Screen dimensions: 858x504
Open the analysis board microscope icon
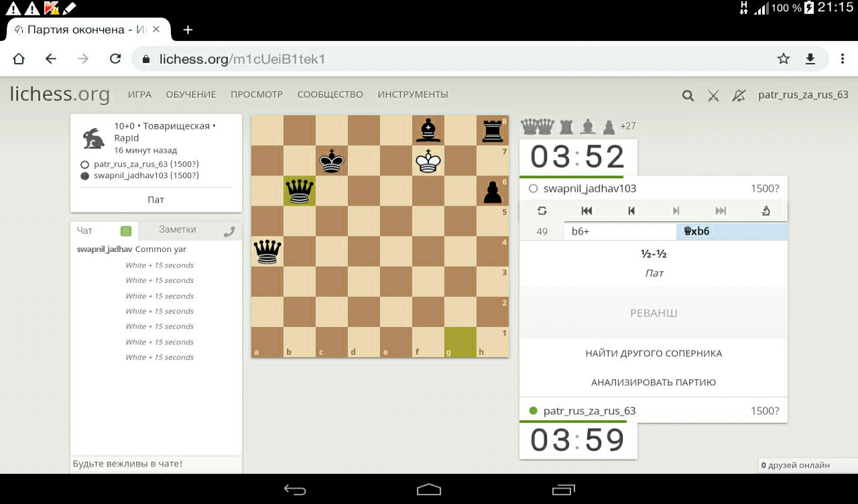[x=765, y=210]
